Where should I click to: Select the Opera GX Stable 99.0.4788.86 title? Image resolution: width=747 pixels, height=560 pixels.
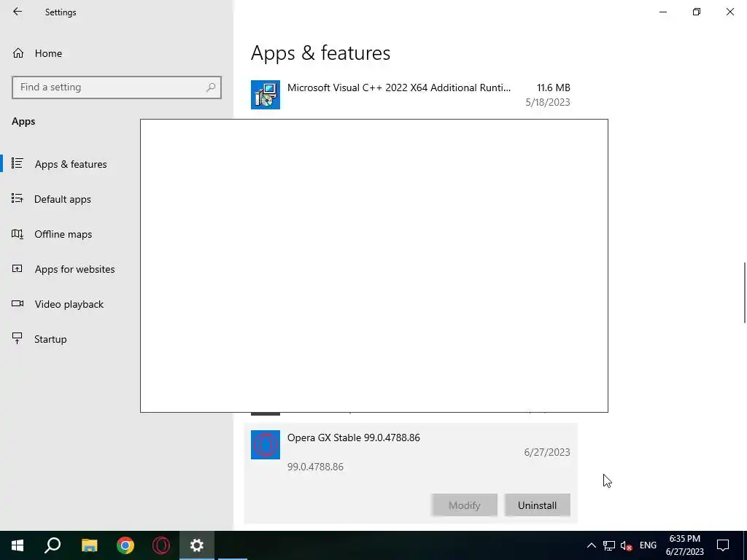tap(354, 437)
